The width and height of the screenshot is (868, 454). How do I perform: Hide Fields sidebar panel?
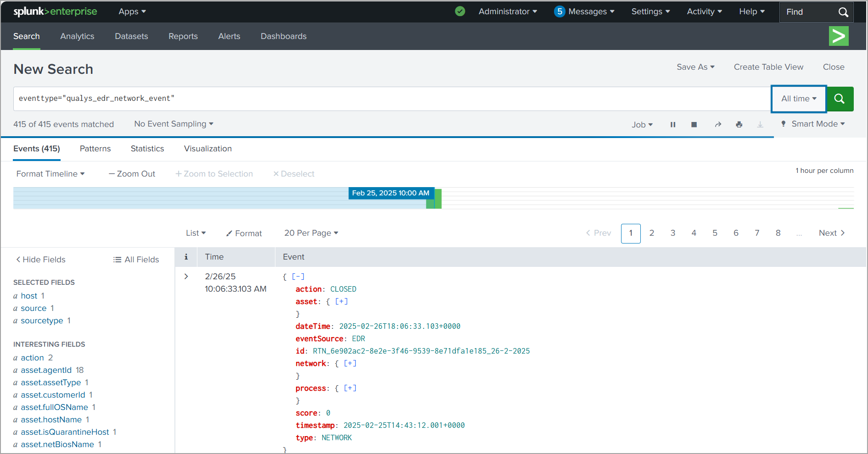pos(41,260)
